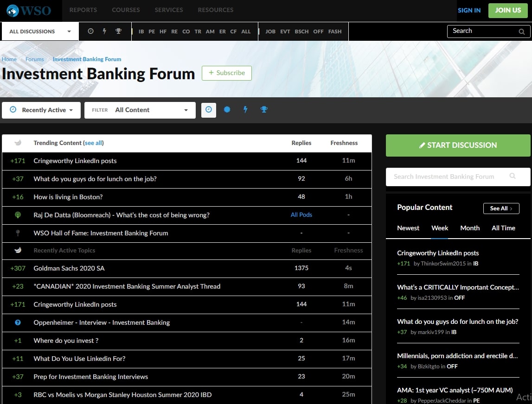
Task: Open 'What Do You Use Linkedin For?' topic
Action: (79, 359)
